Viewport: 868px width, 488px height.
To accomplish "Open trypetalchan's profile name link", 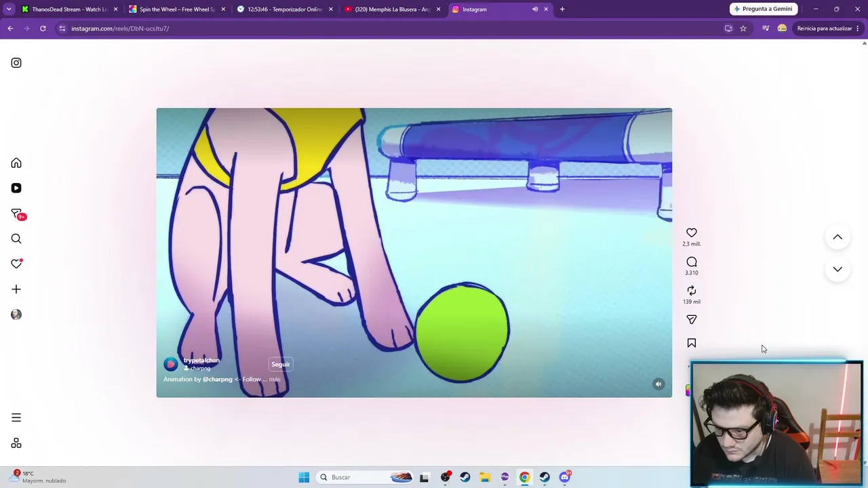I will 201,361.
